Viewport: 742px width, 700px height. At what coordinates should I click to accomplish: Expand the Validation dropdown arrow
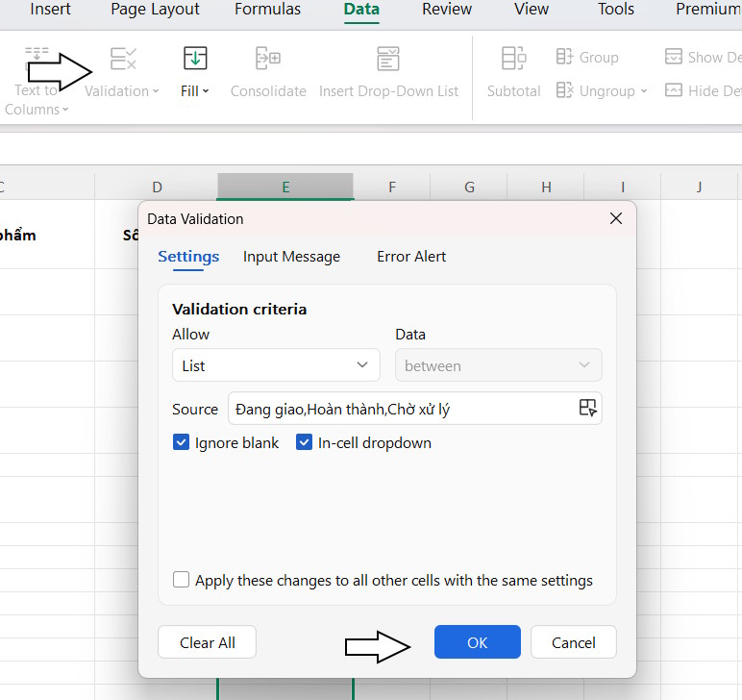tap(156, 91)
